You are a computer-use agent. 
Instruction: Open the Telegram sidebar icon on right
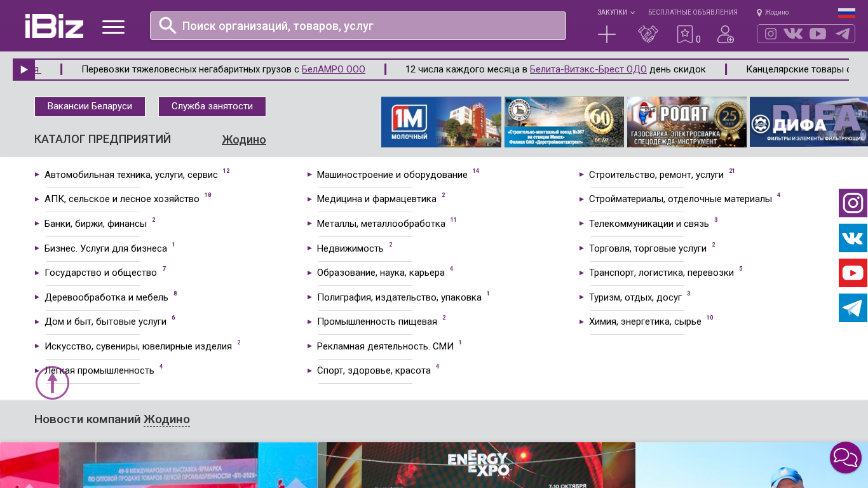853,308
